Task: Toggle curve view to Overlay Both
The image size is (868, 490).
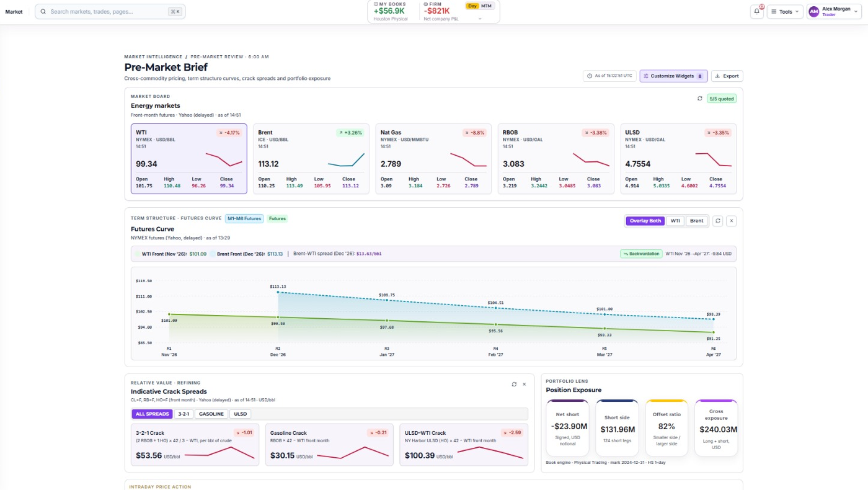Action: pyautogui.click(x=645, y=221)
